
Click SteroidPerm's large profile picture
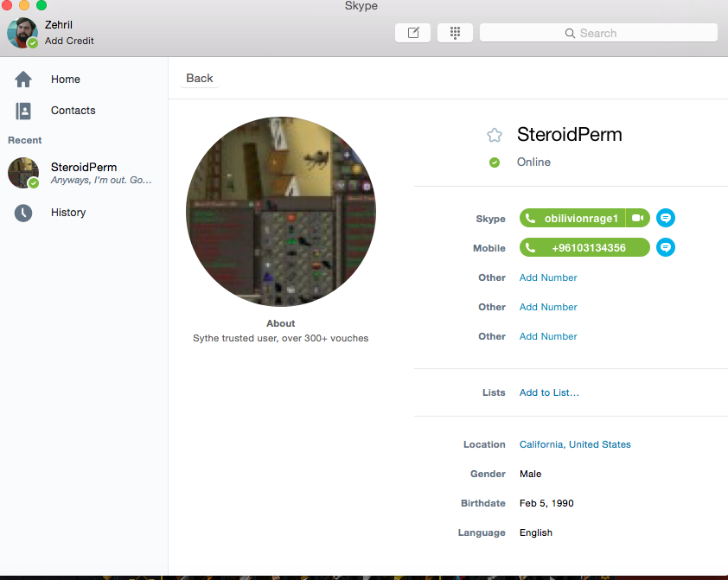point(281,212)
